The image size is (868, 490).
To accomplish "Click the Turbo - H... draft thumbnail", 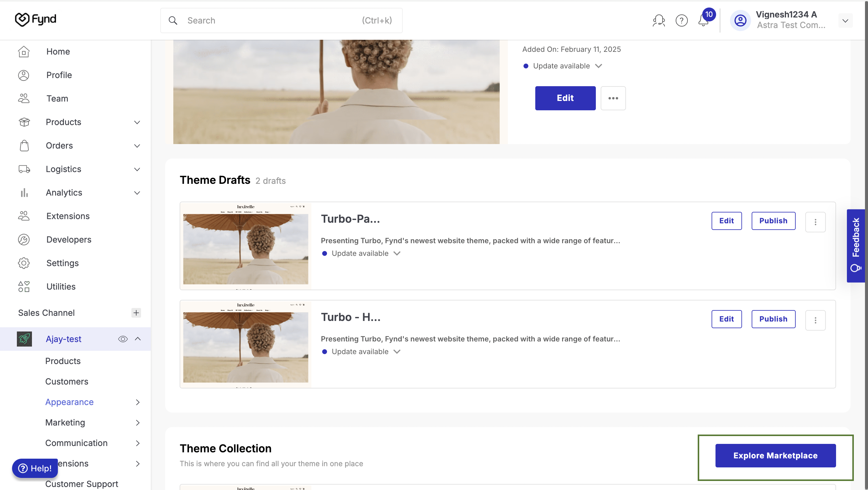I will coord(246,344).
